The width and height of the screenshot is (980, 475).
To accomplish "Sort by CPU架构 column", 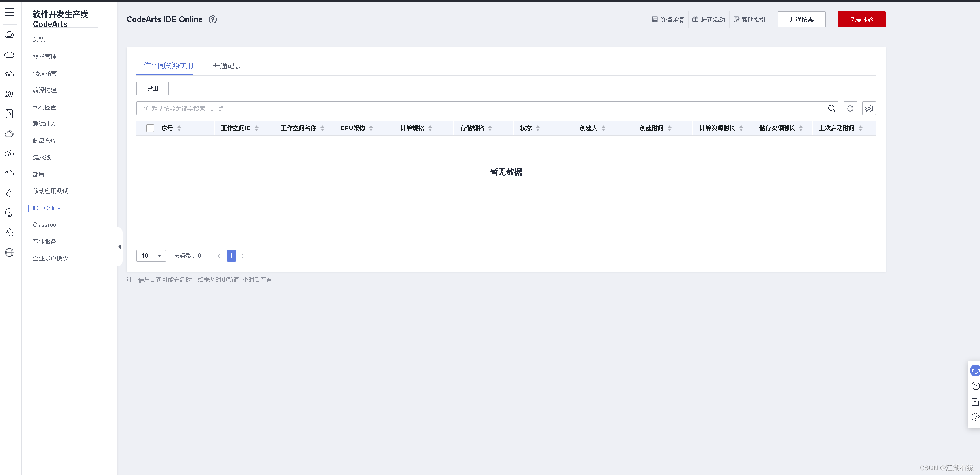I will (x=371, y=128).
